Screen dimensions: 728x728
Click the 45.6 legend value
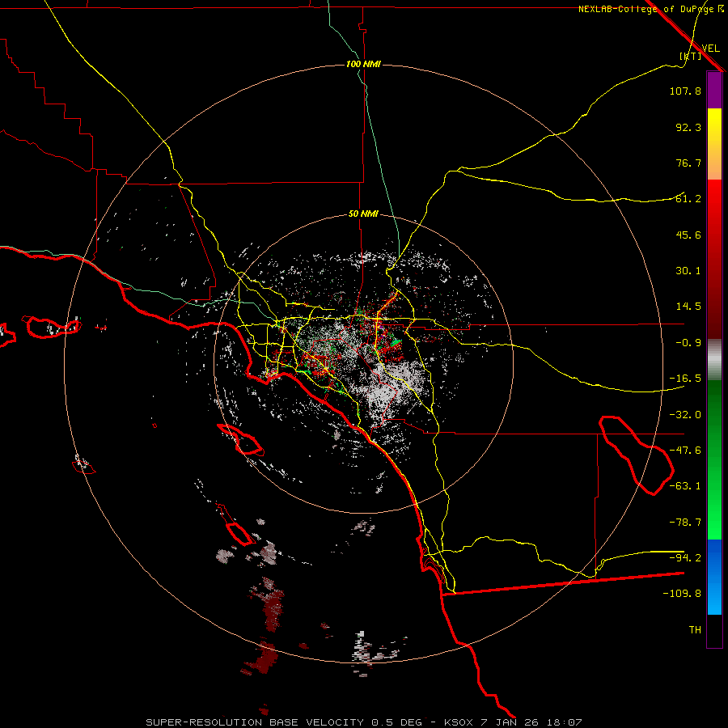(688, 235)
